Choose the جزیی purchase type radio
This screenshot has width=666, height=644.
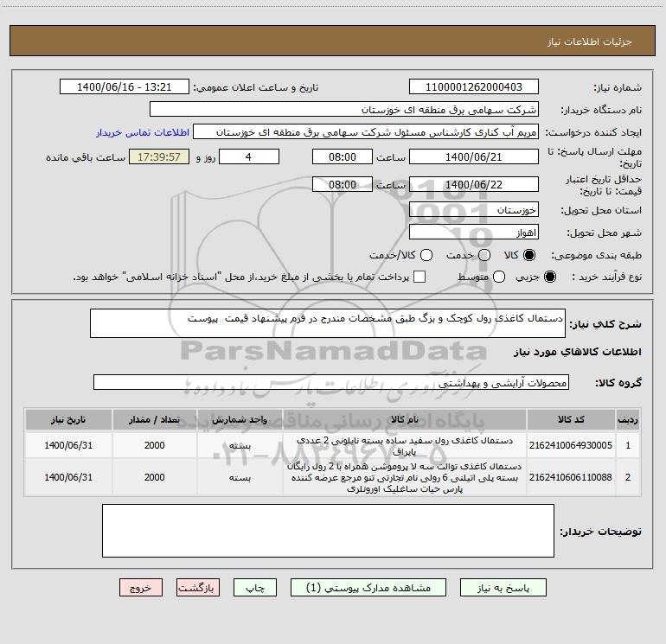point(549,277)
